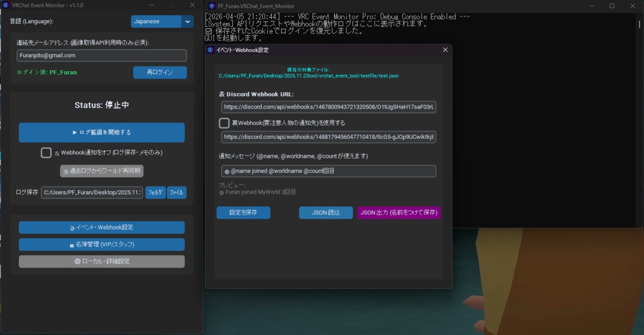Maximize the debug console window
This screenshot has height=335, width=644.
click(x=612, y=6)
